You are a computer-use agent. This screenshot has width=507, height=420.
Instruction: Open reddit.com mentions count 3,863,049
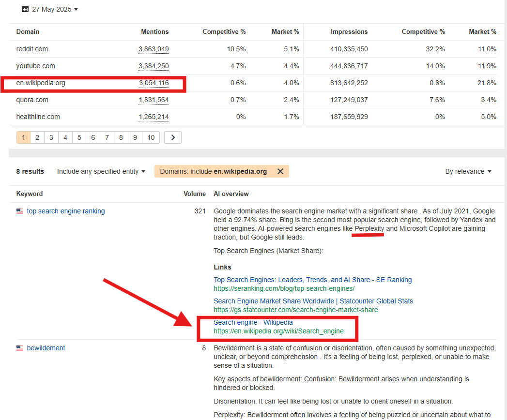154,49
